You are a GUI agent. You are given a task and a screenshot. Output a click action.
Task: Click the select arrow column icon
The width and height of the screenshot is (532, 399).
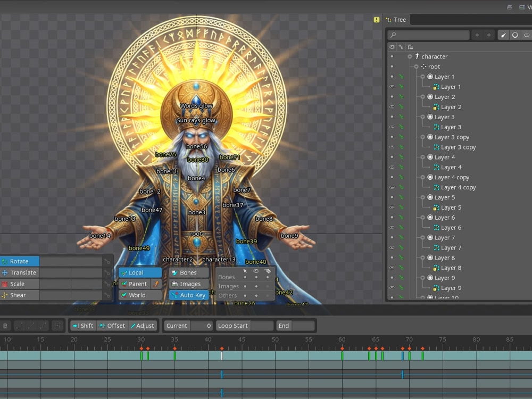point(245,271)
